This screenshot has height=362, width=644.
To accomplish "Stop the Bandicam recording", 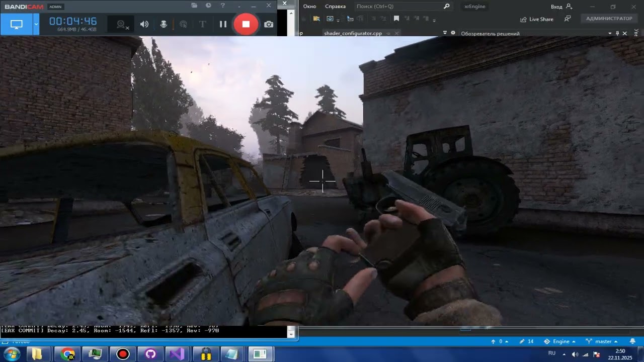I will click(246, 24).
